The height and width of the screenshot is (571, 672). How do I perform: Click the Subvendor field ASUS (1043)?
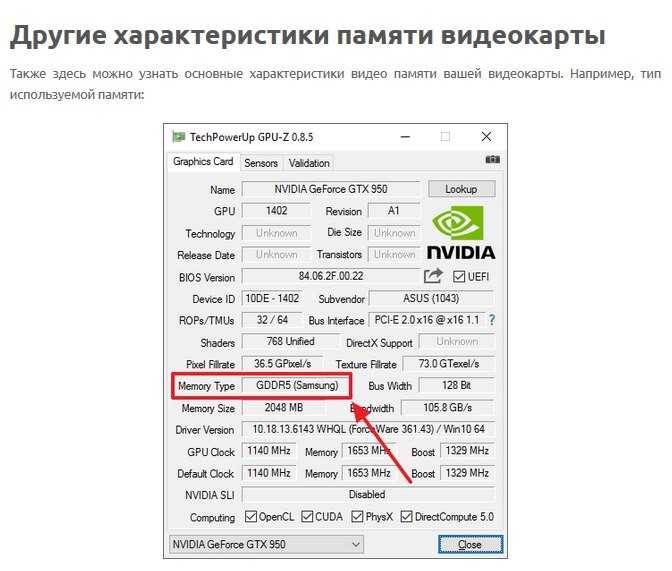tap(431, 298)
